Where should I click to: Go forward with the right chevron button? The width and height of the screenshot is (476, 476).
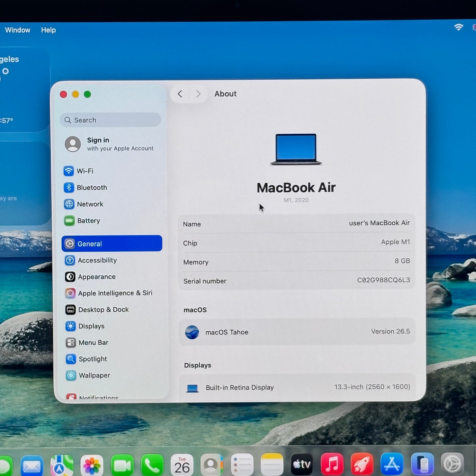(x=198, y=94)
